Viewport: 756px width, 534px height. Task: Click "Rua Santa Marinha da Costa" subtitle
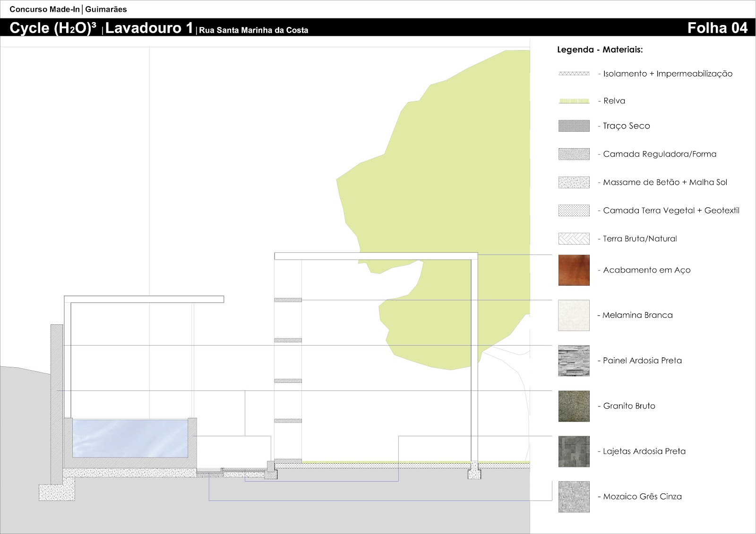(x=254, y=30)
